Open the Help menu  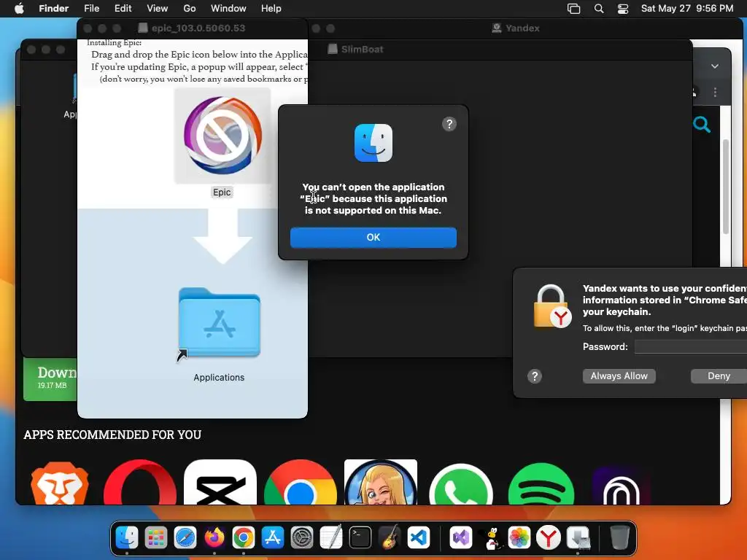coord(271,9)
